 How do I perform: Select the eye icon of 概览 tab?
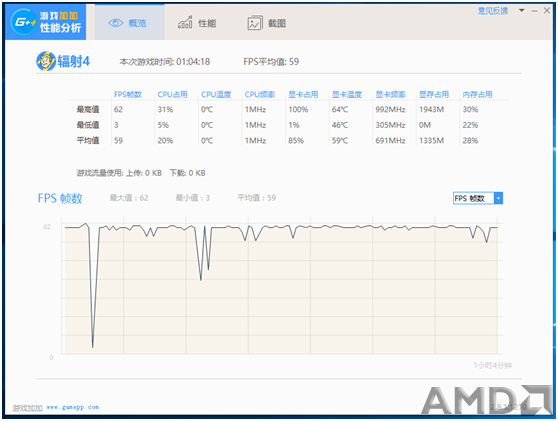(116, 23)
